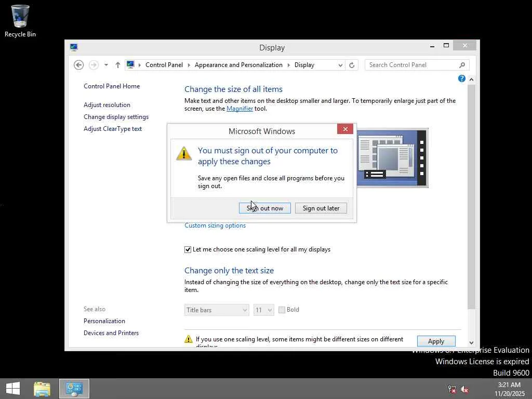The image size is (532, 399).
Task: Open Adjust ClearType text
Action: 113,129
